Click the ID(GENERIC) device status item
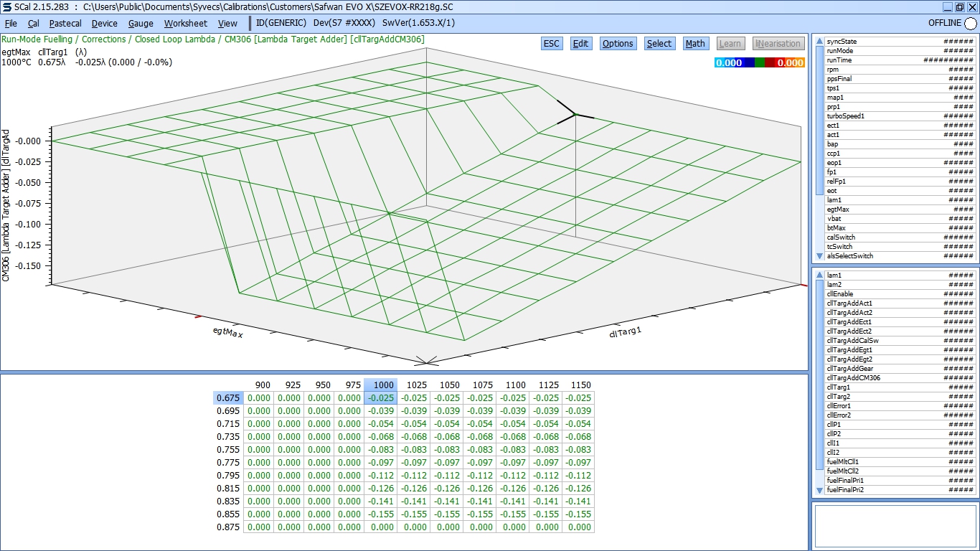 coord(281,22)
